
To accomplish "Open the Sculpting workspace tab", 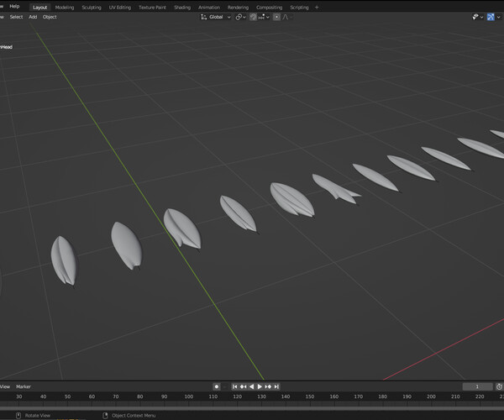I will pyautogui.click(x=92, y=7).
